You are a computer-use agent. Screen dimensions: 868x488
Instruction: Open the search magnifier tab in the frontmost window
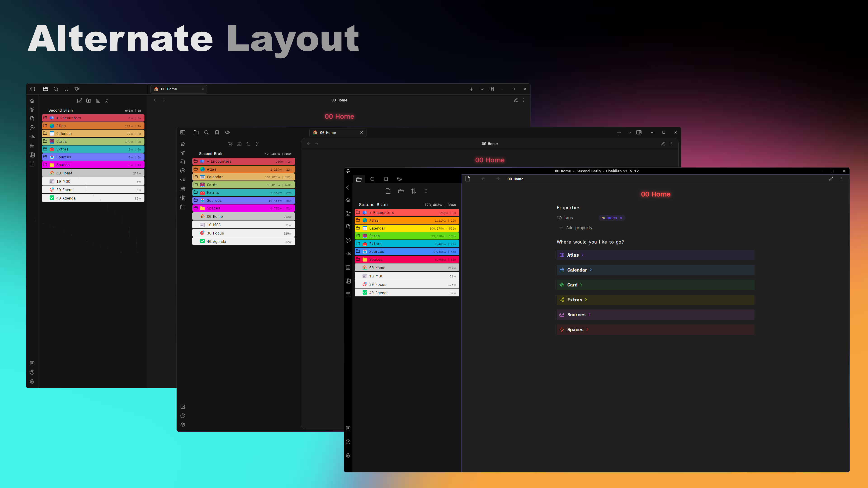click(x=372, y=179)
